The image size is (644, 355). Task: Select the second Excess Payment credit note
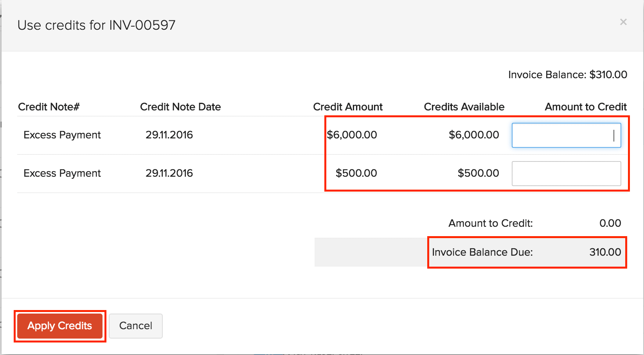pos(62,173)
